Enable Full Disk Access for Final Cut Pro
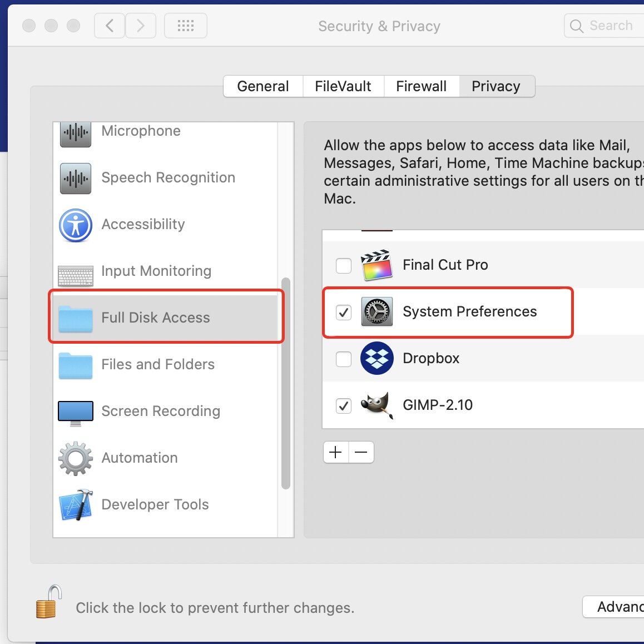Image resolution: width=644 pixels, height=644 pixels. point(343,266)
